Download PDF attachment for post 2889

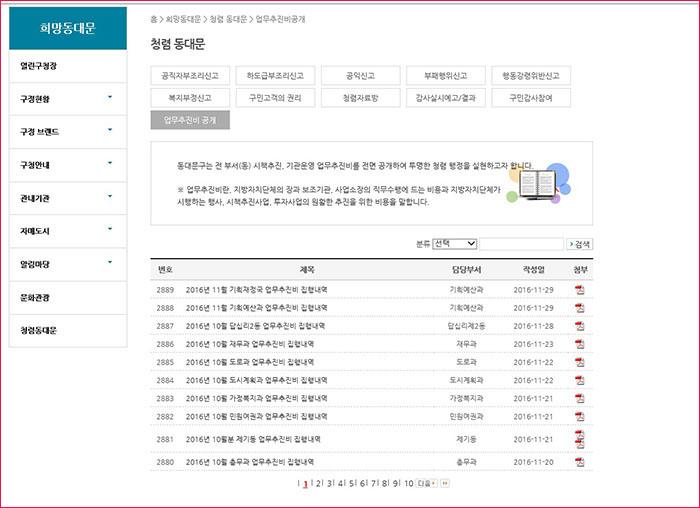coord(580,290)
